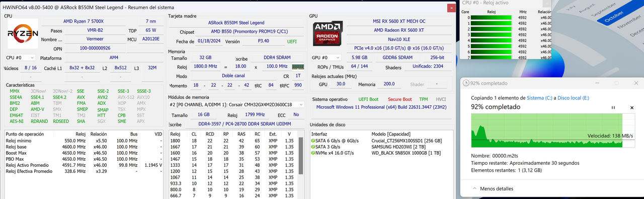Open the GPU #0 selector dropdown

pos(326,58)
